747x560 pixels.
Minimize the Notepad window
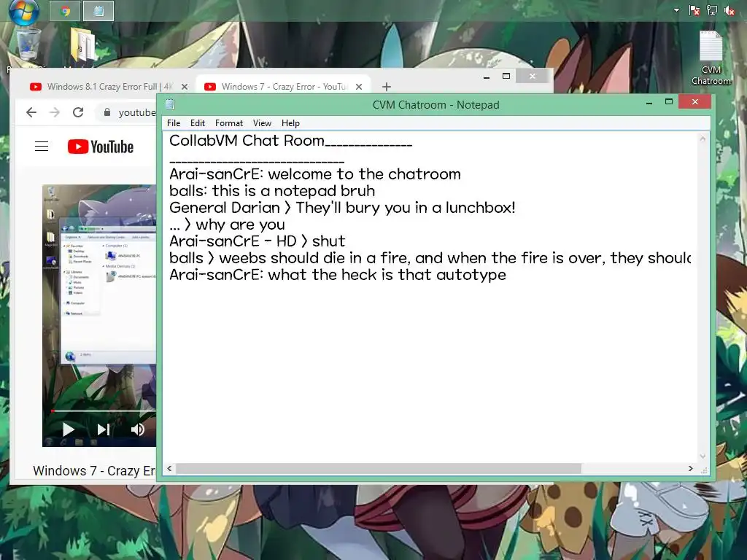coord(649,102)
